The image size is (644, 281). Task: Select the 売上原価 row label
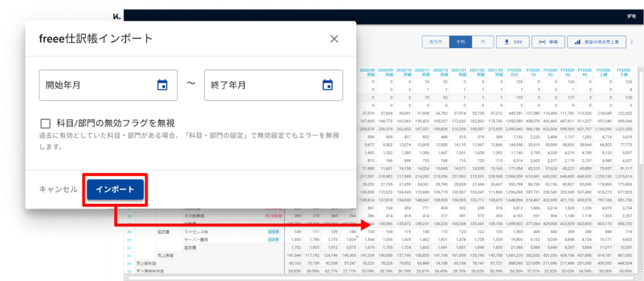pos(165,255)
